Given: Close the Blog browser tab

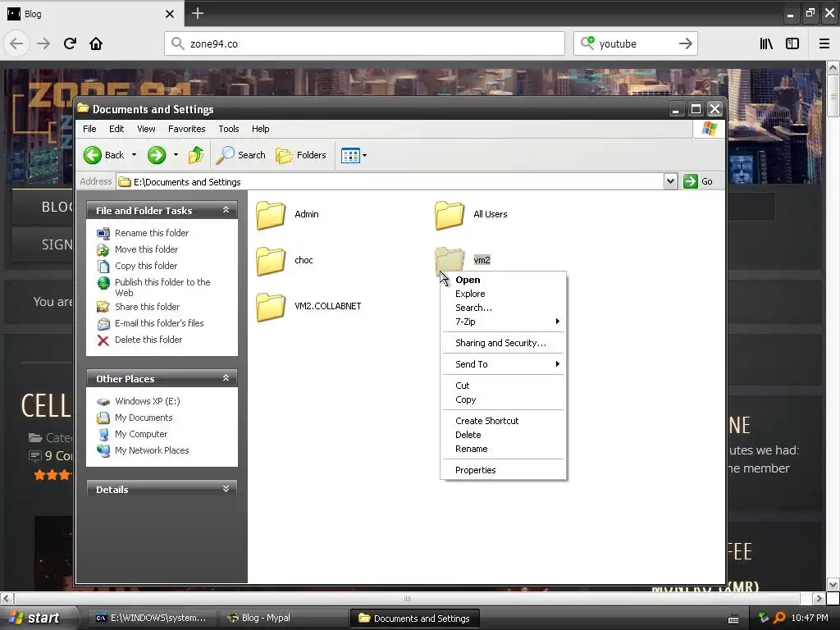Looking at the screenshot, I should [x=170, y=14].
